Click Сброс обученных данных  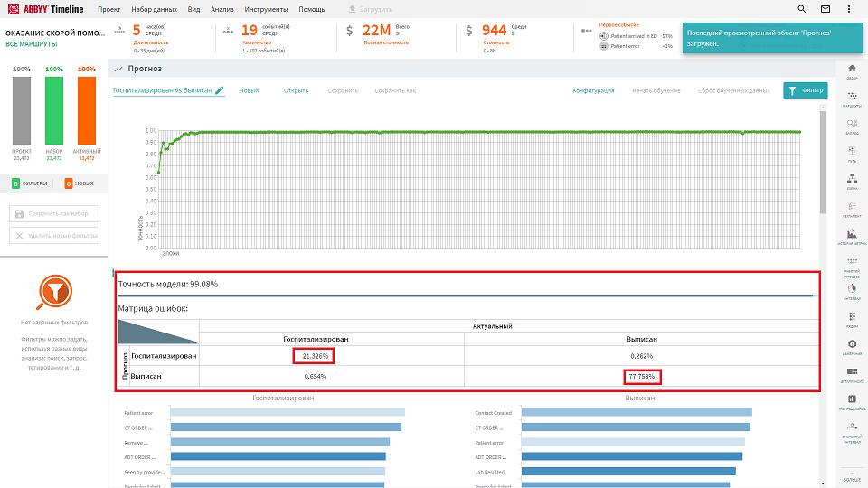[734, 90]
